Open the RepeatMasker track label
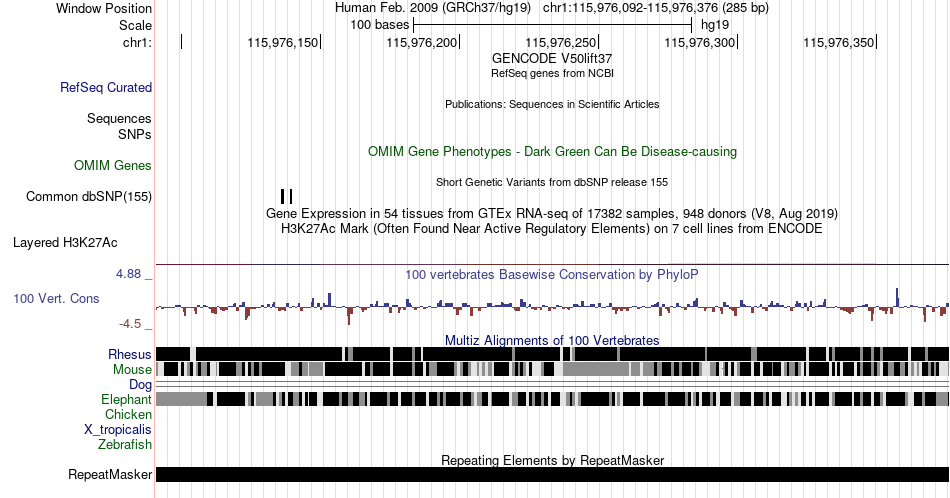The height and width of the screenshot is (498, 950). [110, 474]
